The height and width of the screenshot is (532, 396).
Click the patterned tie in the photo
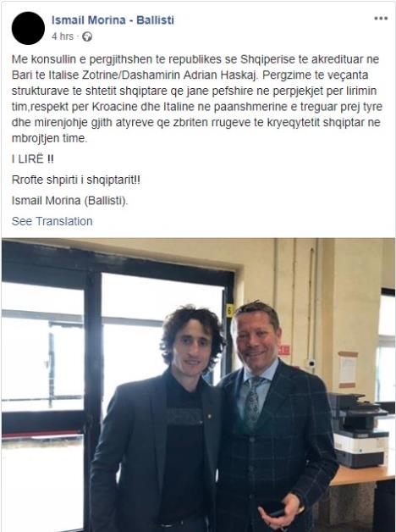253,402
